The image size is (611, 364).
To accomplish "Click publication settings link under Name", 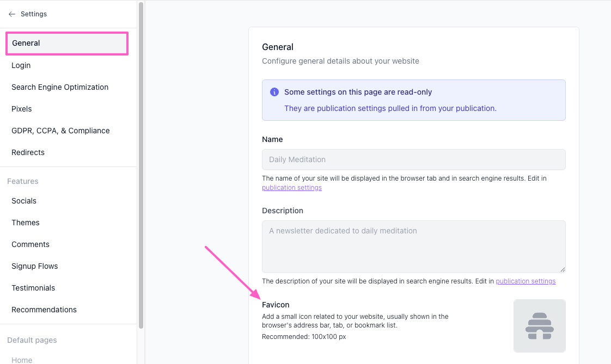I will click(292, 188).
